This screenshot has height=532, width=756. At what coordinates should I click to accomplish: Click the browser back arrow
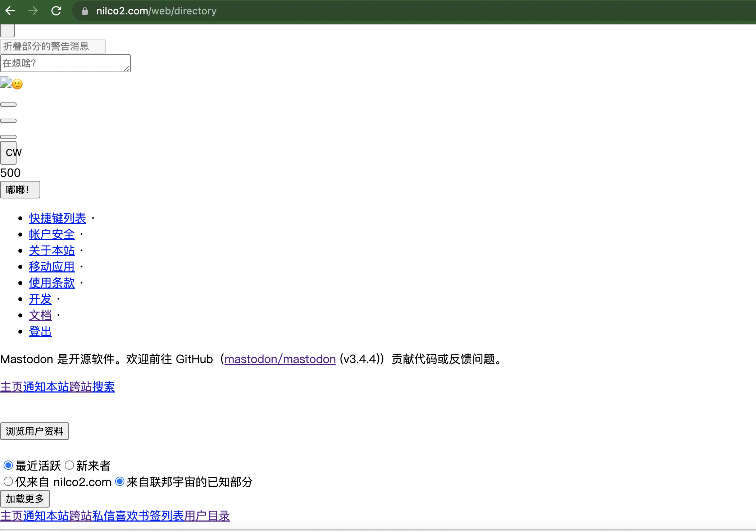pyautogui.click(x=10, y=11)
